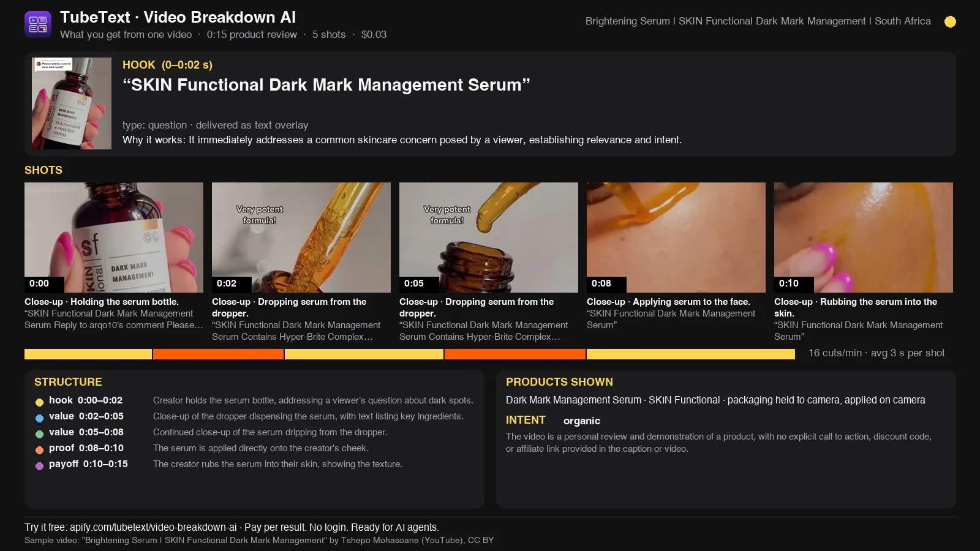Click the apify.com/tubetext/video-breakdown-ai link
The height and width of the screenshot is (551, 980).
pyautogui.click(x=153, y=527)
